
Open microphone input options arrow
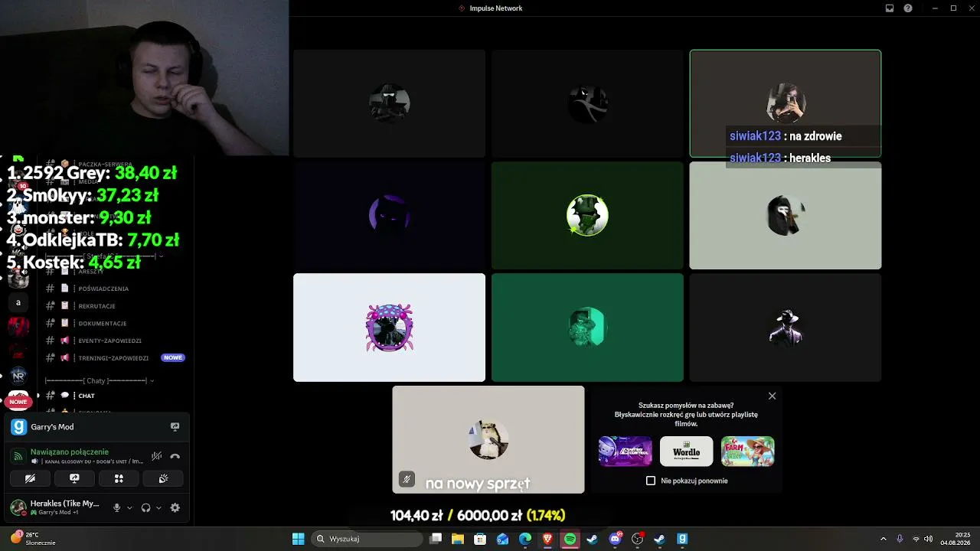[x=129, y=507]
